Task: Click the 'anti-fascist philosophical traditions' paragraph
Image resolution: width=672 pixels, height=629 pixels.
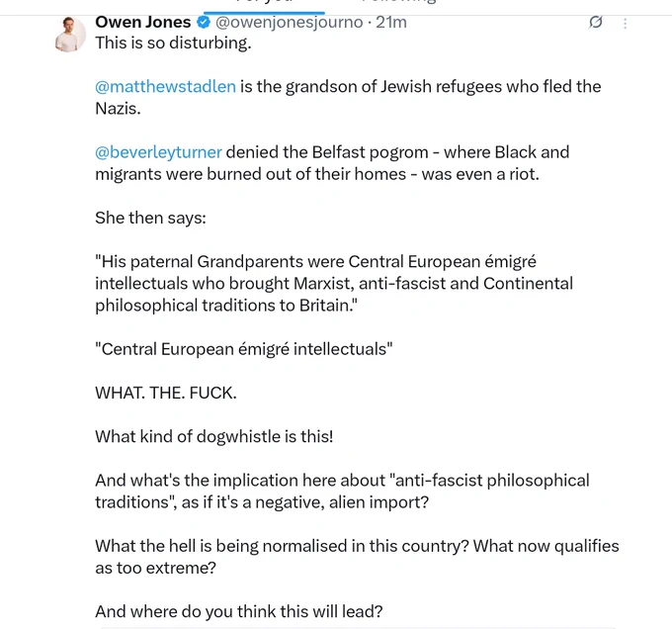Action: click(343, 492)
